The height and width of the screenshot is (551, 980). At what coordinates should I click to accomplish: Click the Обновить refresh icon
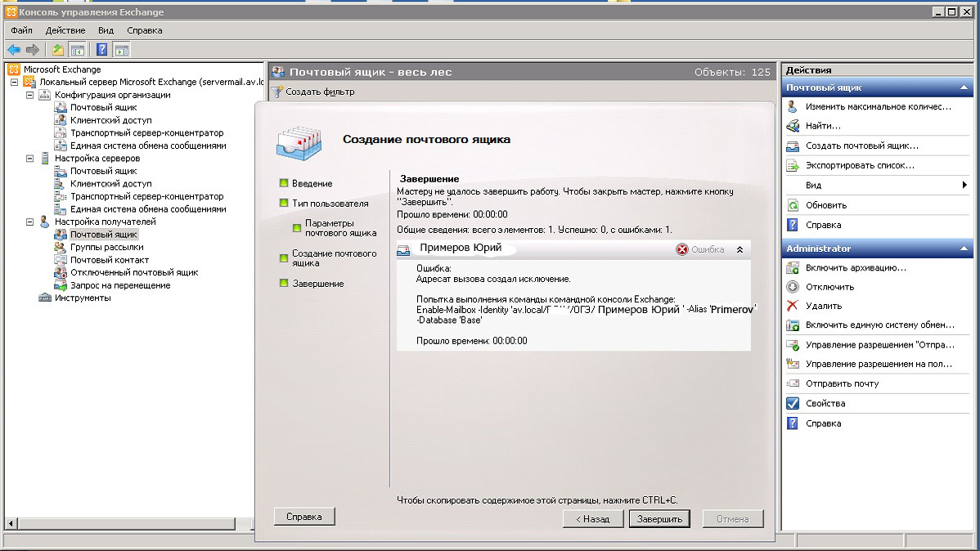click(x=793, y=205)
